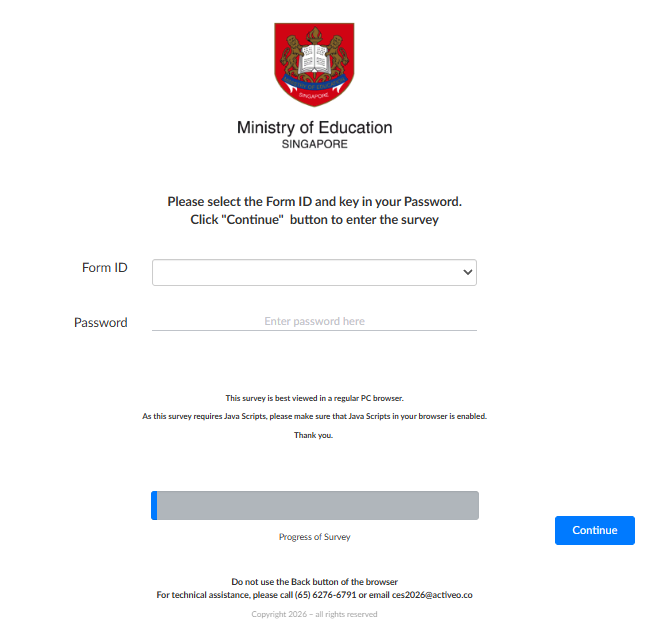
Task: Click the Continue button
Action: pyautogui.click(x=595, y=530)
